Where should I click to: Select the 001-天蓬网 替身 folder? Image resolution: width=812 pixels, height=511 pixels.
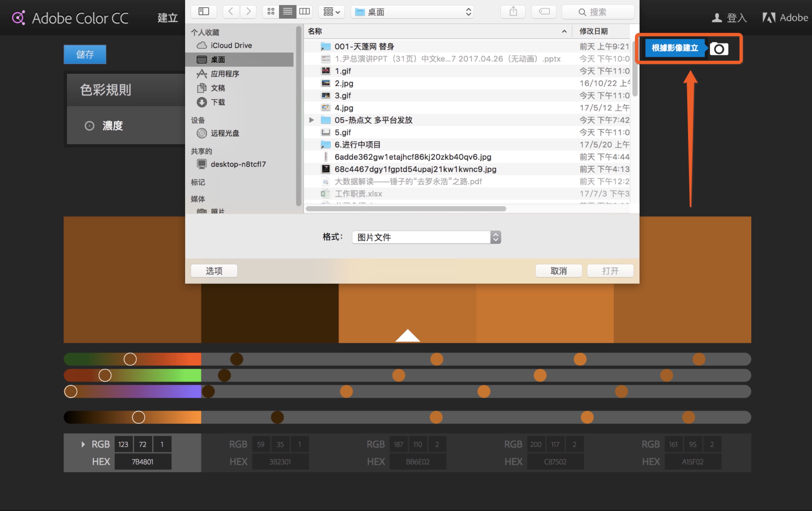coord(467,46)
